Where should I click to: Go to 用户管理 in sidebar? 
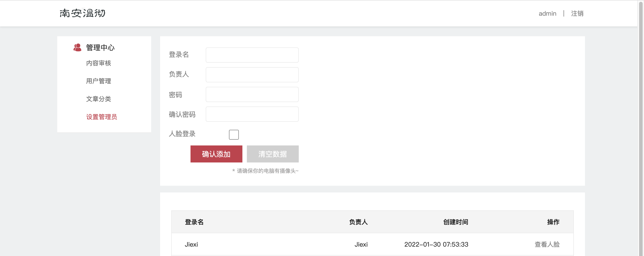point(98,81)
